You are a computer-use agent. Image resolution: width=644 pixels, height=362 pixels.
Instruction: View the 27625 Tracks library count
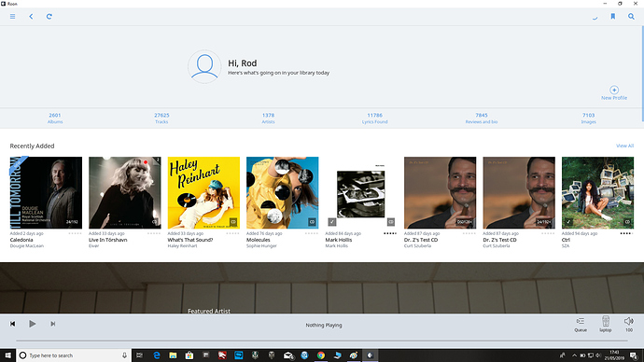tap(161, 118)
